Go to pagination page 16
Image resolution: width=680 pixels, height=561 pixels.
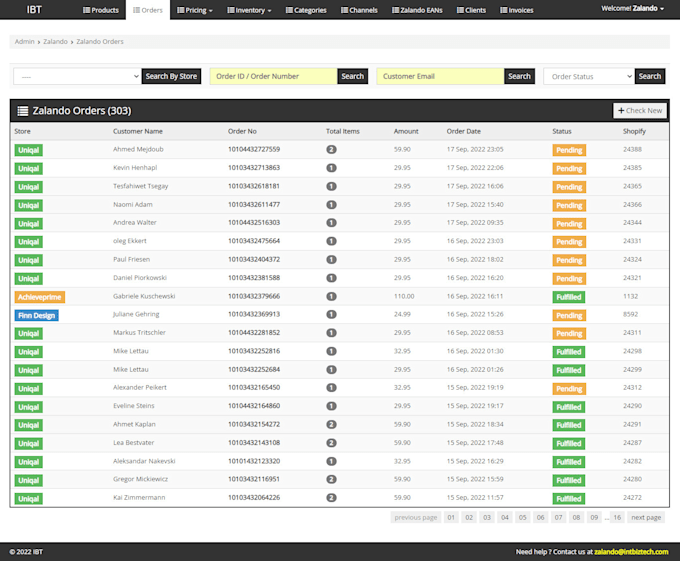(x=617, y=517)
